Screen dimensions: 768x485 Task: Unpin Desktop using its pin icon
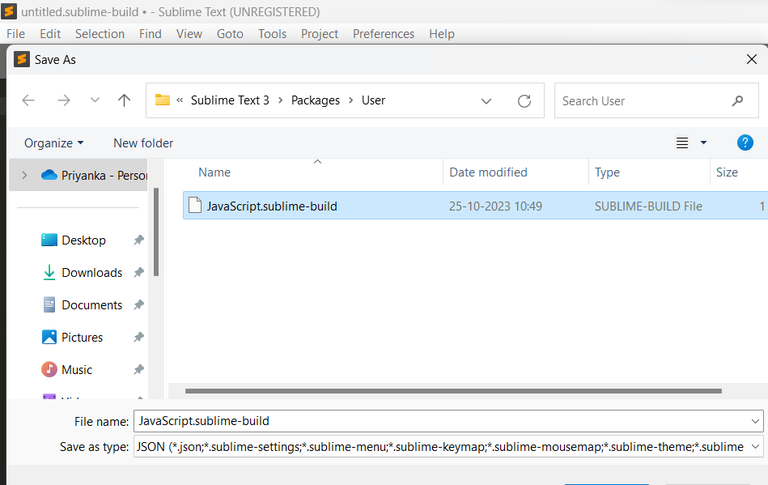click(x=139, y=240)
